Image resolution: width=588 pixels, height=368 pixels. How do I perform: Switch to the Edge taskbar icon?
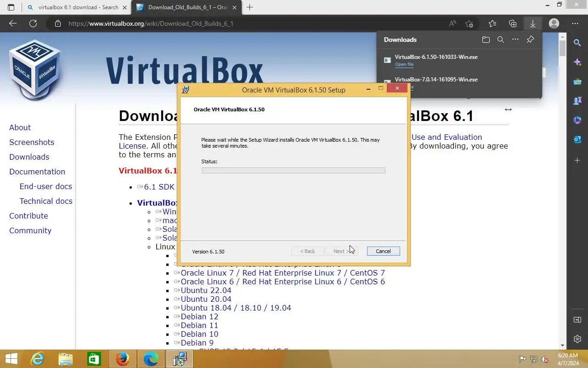[151, 359]
